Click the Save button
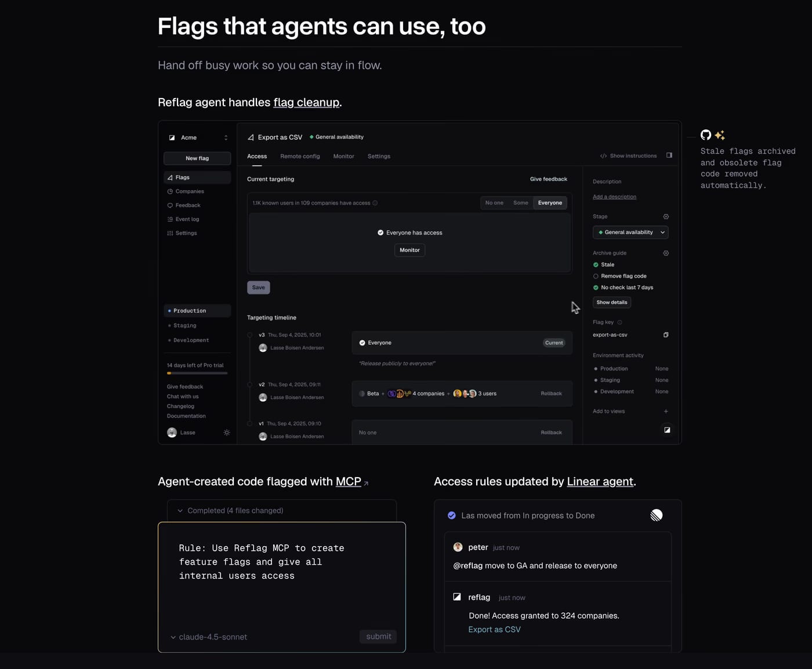The height and width of the screenshot is (669, 812). click(x=259, y=288)
